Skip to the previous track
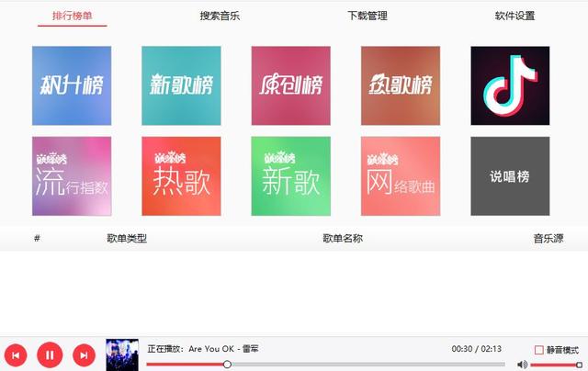This screenshot has width=588, height=371. coord(16,355)
